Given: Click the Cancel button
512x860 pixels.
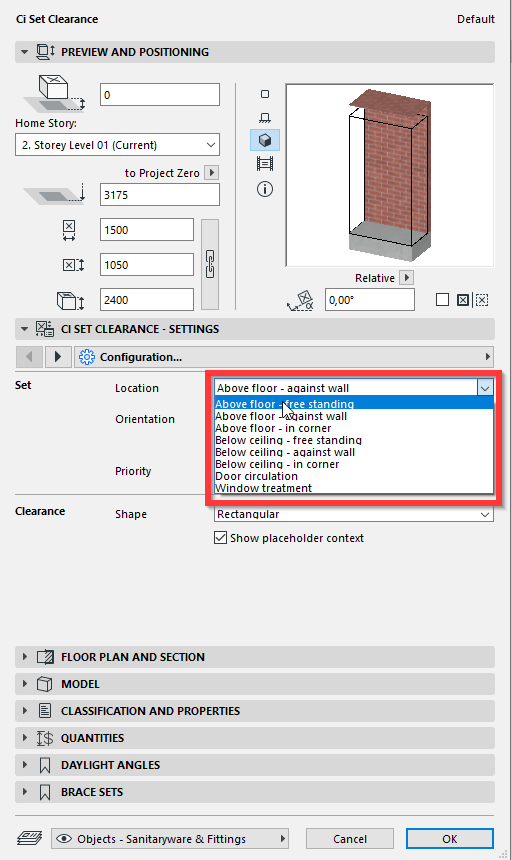Looking at the screenshot, I should pyautogui.click(x=350, y=839).
